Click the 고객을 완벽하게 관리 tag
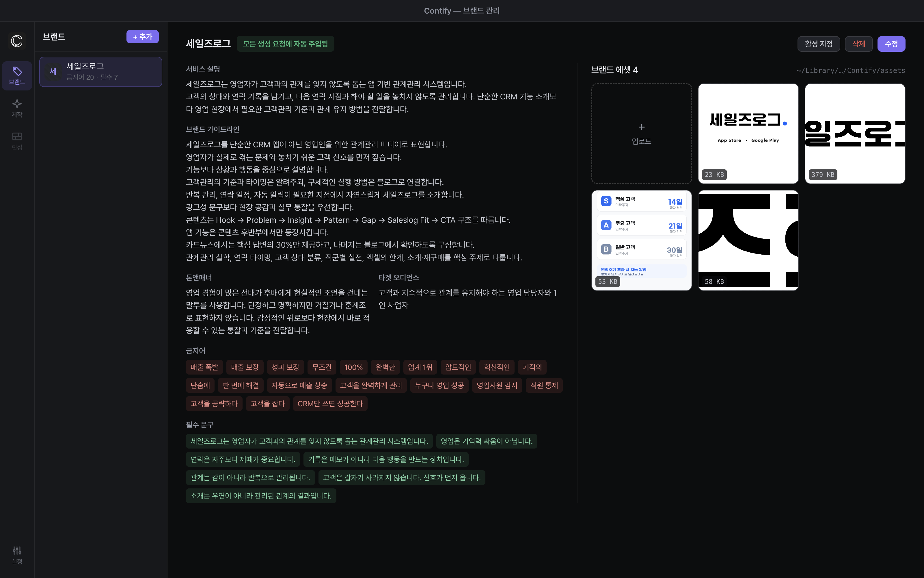 371,385
